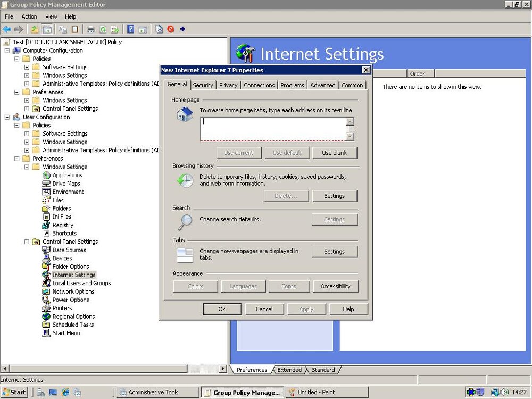The height and width of the screenshot is (399, 532).
Task: Select Folder Options in the tree
Action: click(71, 267)
